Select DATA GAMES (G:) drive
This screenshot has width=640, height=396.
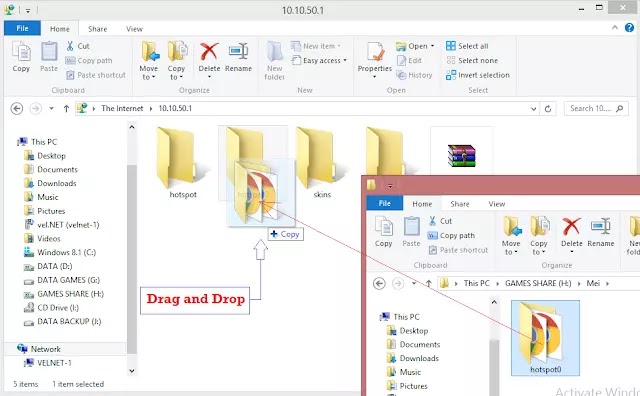tap(62, 280)
